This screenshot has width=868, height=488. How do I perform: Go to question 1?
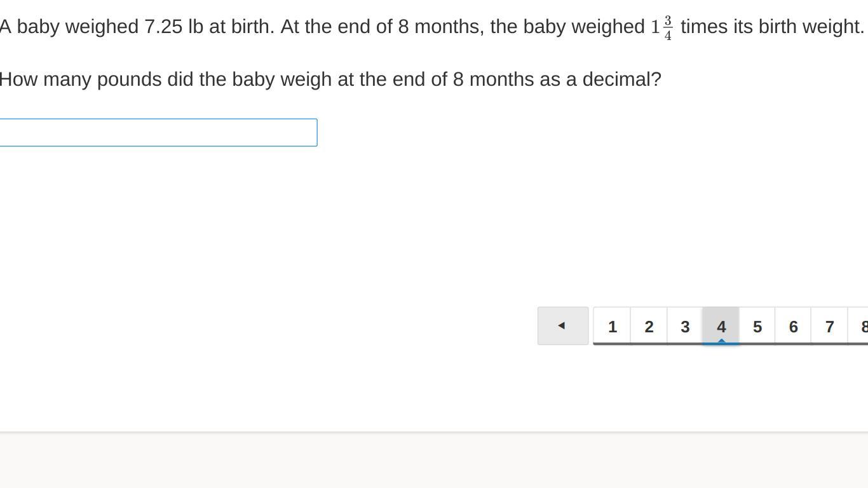(x=612, y=326)
